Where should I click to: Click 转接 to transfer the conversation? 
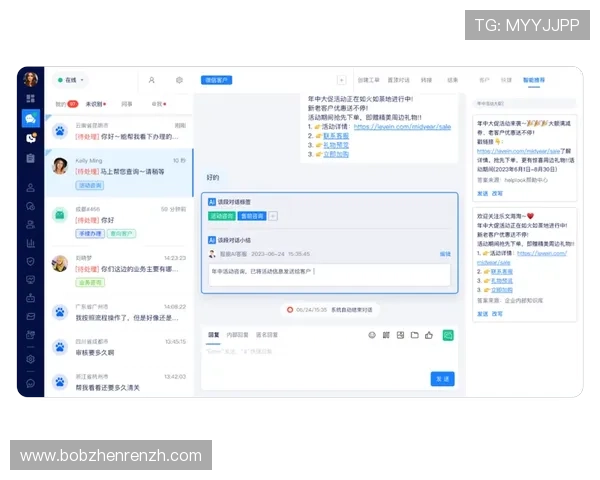tap(426, 80)
